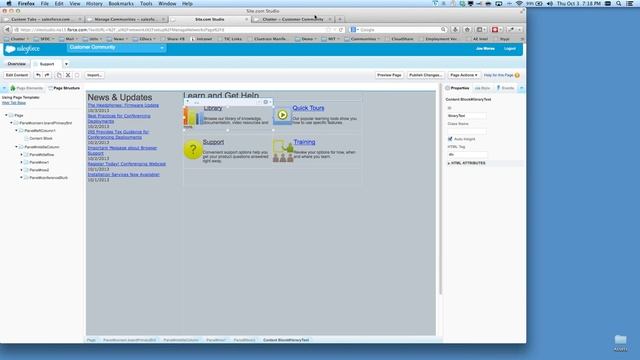Image resolution: width=640 pixels, height=360 pixels.
Task: Open the Customer Community dropdown
Action: tap(116, 48)
